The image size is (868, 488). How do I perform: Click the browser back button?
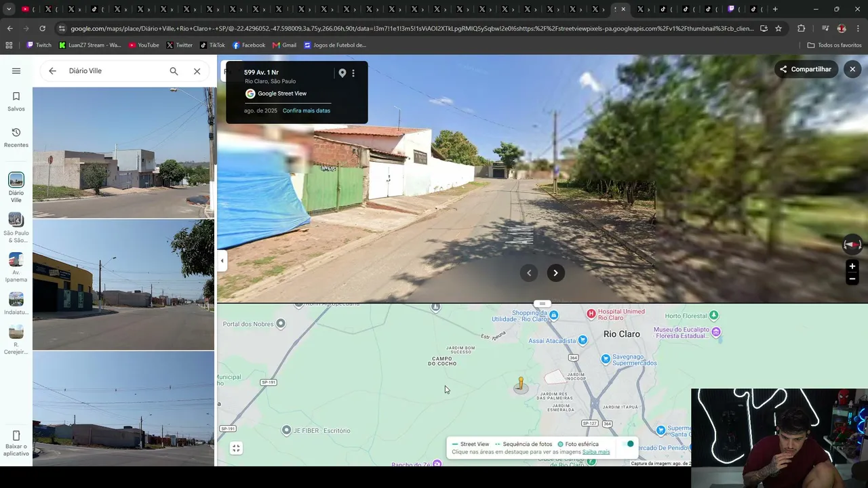[9, 28]
